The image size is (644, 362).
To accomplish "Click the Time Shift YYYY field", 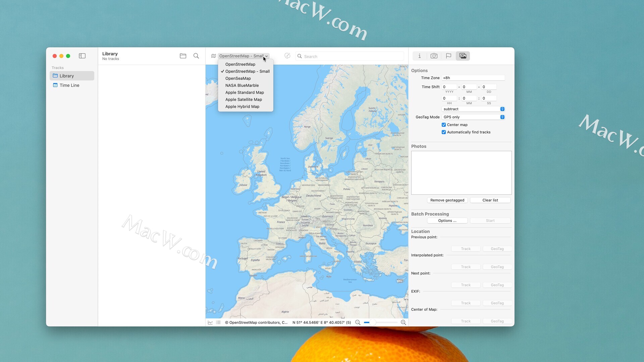I will [x=449, y=87].
